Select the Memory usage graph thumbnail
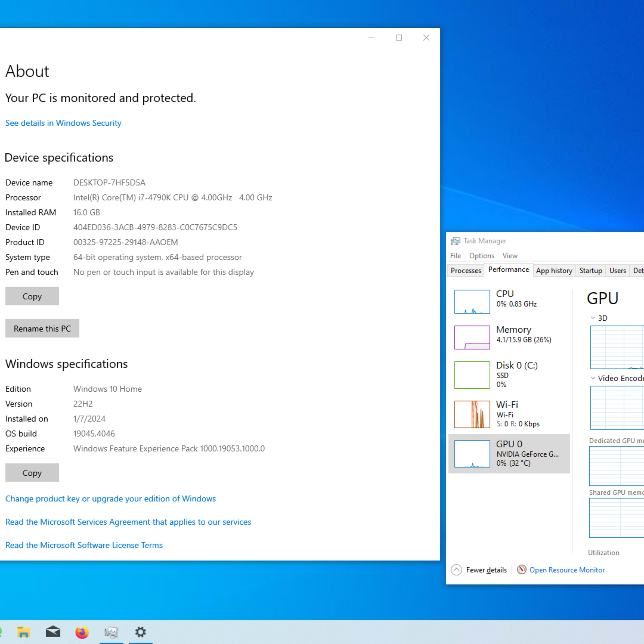Image resolution: width=644 pixels, height=644 pixels. 472,337
